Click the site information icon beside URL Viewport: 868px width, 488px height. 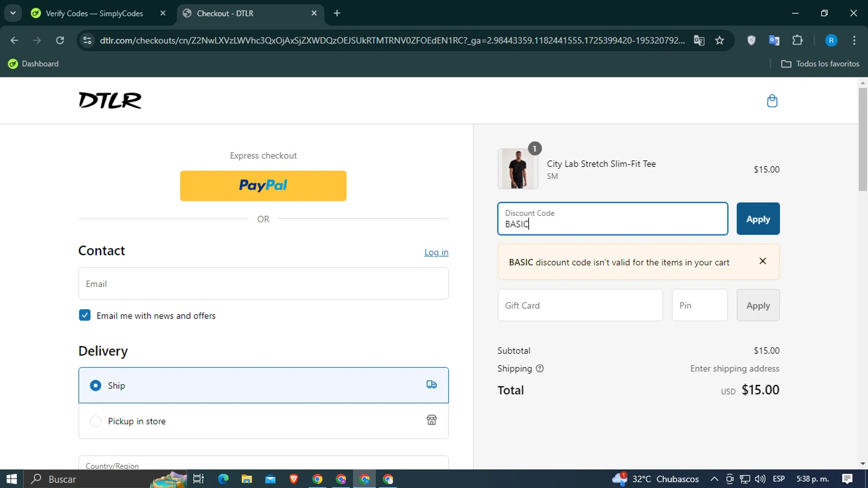point(87,41)
